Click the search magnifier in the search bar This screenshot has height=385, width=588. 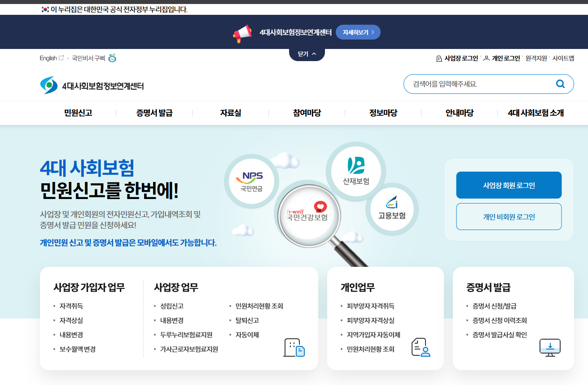point(560,84)
